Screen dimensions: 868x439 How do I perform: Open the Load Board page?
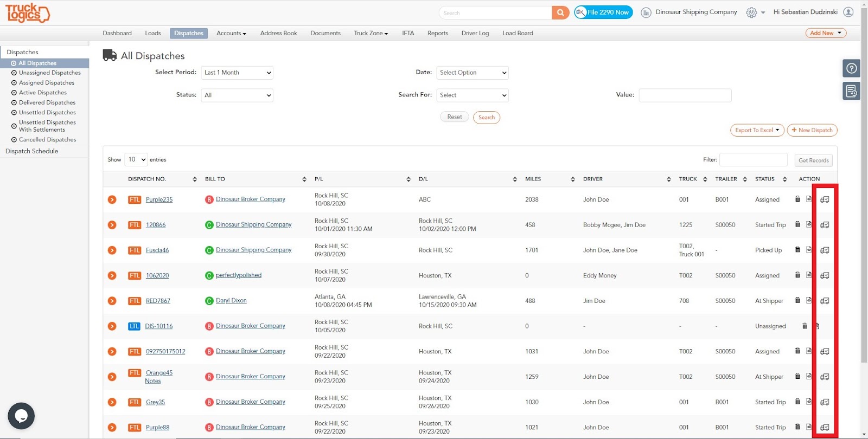518,33
